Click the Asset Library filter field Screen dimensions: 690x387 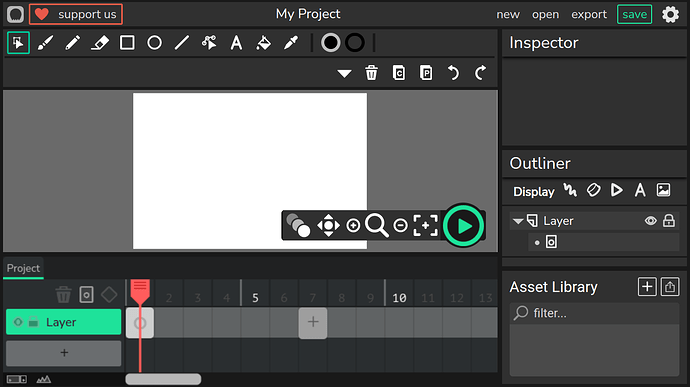(x=594, y=313)
